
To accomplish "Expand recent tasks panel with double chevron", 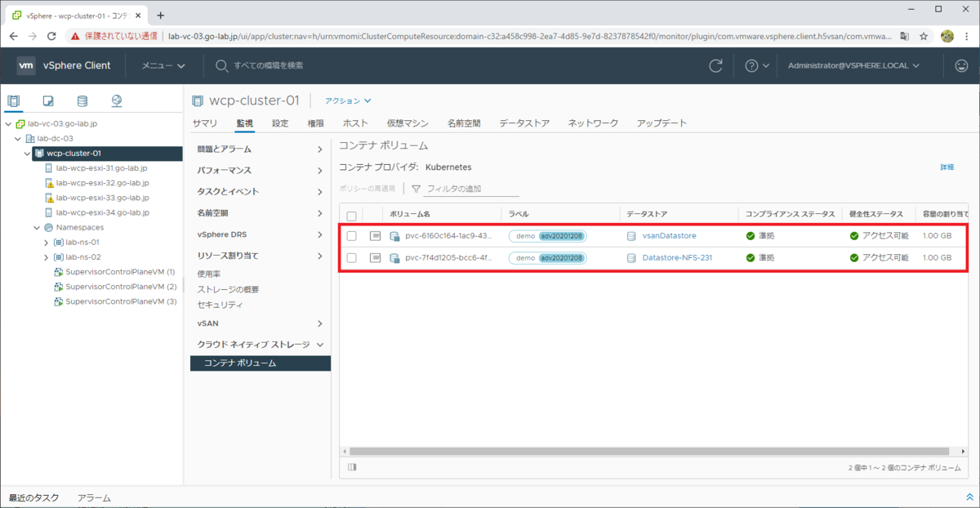I will [969, 497].
